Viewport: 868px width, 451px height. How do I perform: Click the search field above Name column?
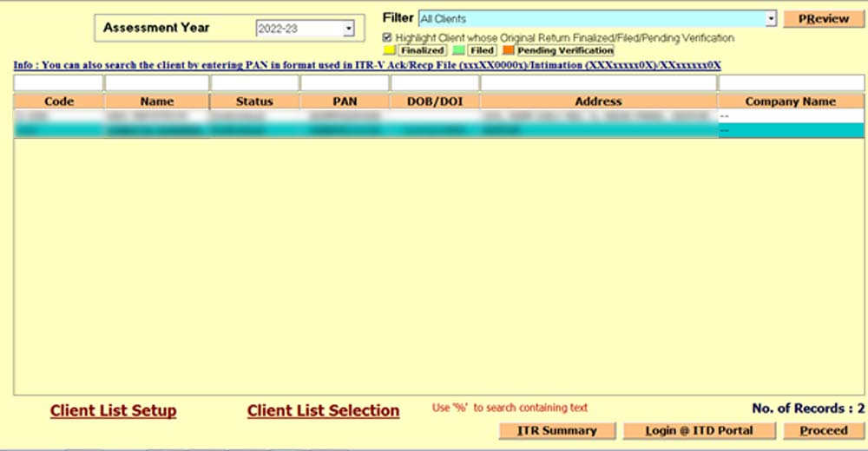(x=156, y=83)
